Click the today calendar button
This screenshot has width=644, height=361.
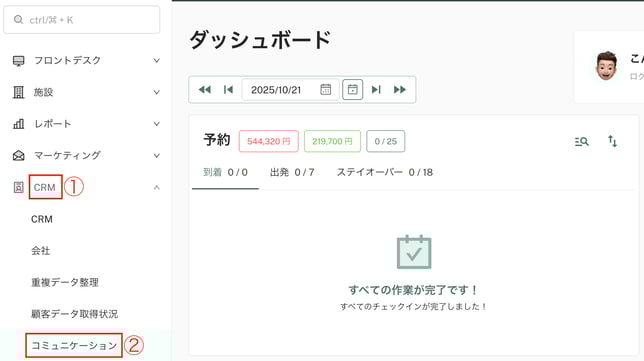pos(352,90)
